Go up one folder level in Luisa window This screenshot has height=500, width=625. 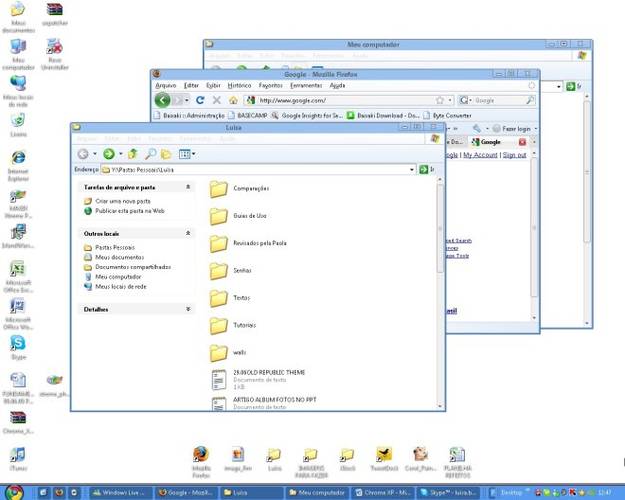133,154
